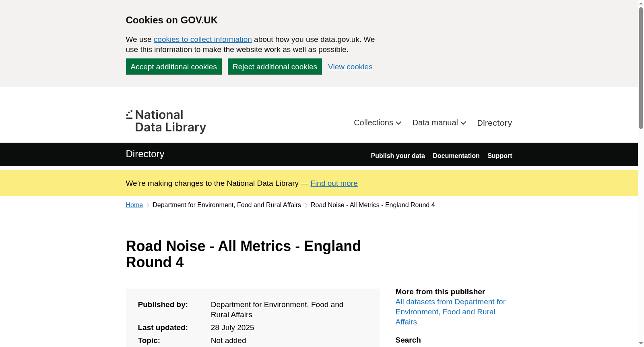Open the Documentation page
Screen dimensions: 644x347
click(x=456, y=156)
